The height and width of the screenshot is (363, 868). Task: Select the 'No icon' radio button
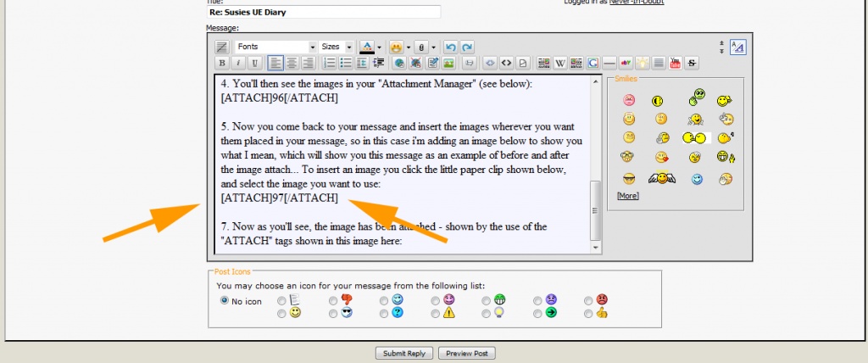(225, 300)
